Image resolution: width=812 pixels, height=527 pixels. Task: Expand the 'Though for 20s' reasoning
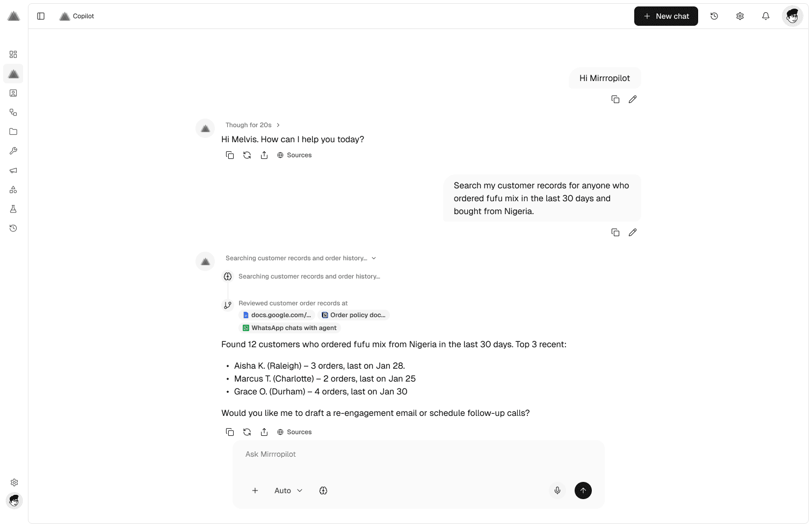(253, 125)
